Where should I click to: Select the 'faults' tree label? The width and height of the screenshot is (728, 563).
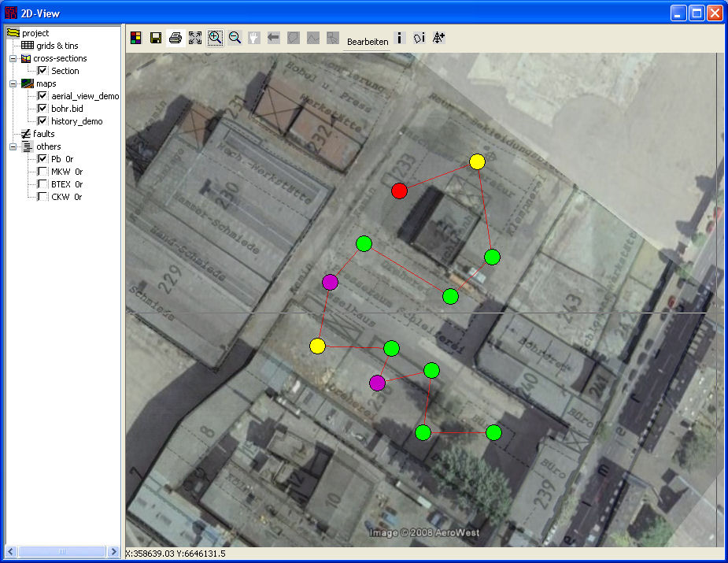pyautogui.click(x=43, y=134)
